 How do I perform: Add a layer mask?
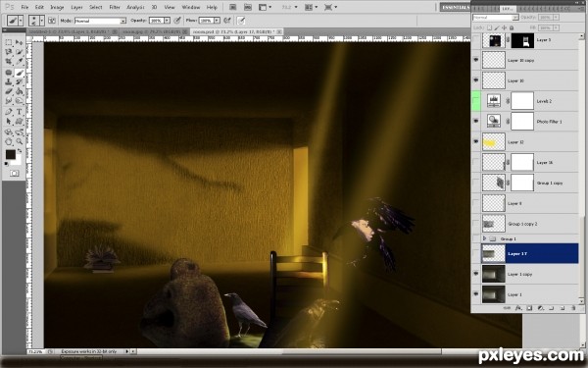pyautogui.click(x=529, y=308)
